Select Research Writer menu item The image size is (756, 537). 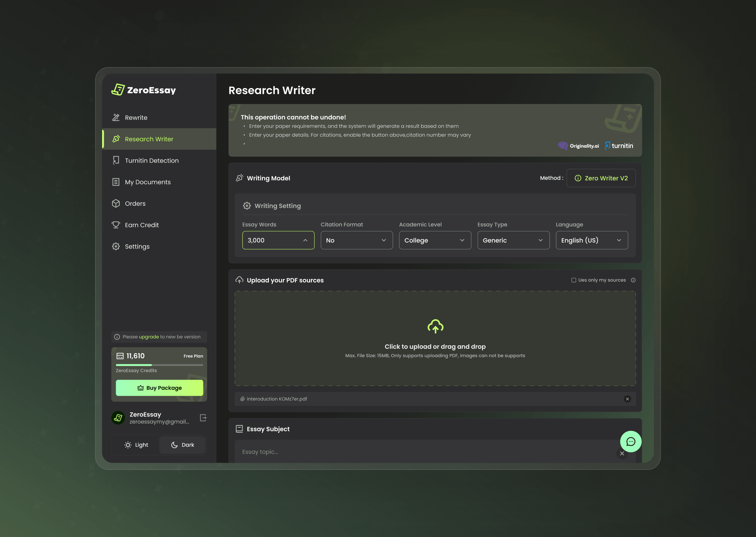(x=159, y=139)
